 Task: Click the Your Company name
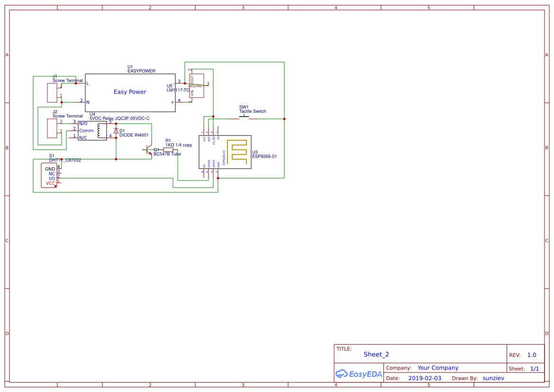pos(437,368)
